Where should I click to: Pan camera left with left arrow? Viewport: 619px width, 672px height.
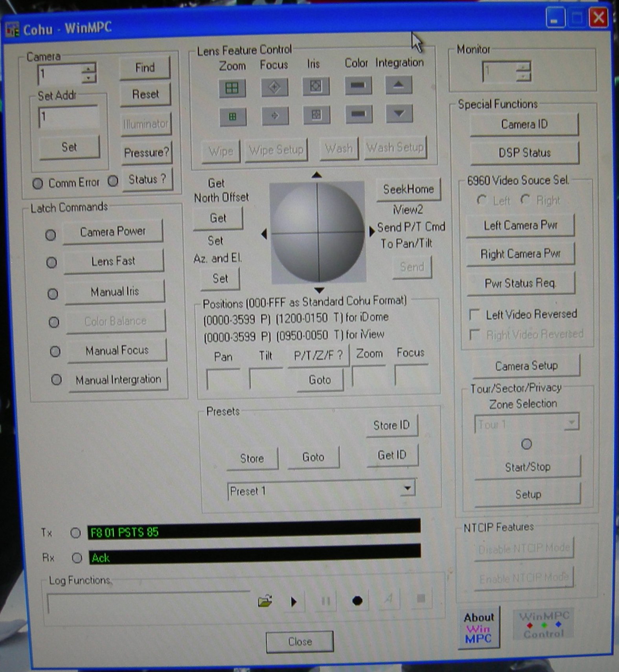pyautogui.click(x=264, y=234)
